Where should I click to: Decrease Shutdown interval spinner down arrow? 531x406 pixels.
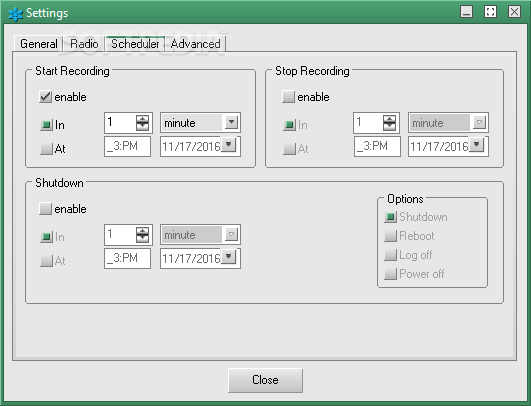142,239
